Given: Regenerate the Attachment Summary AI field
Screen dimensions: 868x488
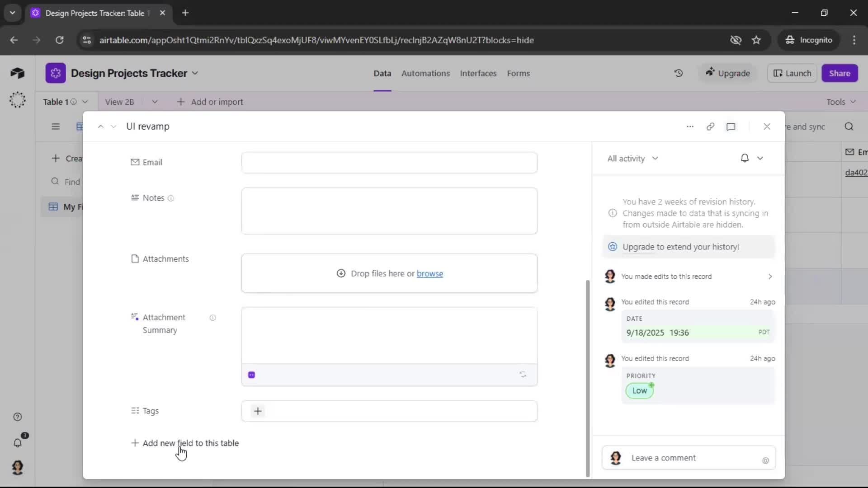Looking at the screenshot, I should point(523,375).
